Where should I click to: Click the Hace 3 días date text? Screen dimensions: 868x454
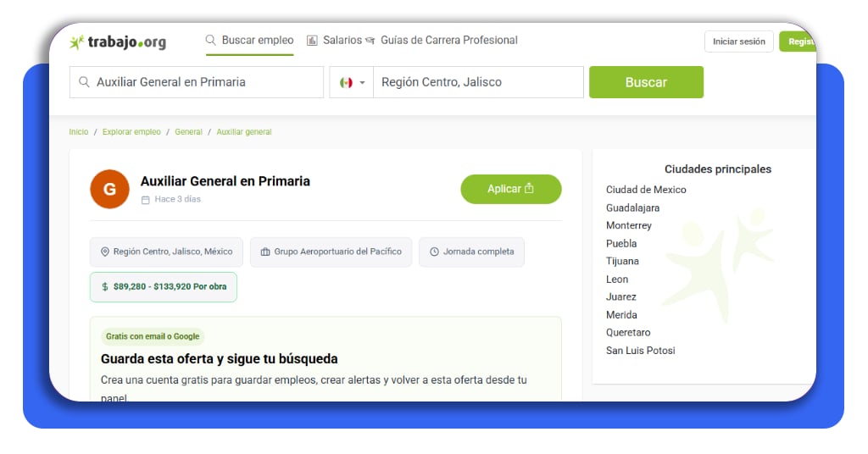click(178, 199)
